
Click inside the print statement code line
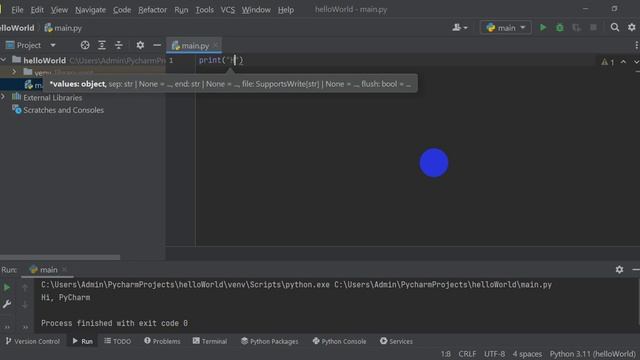[221, 60]
